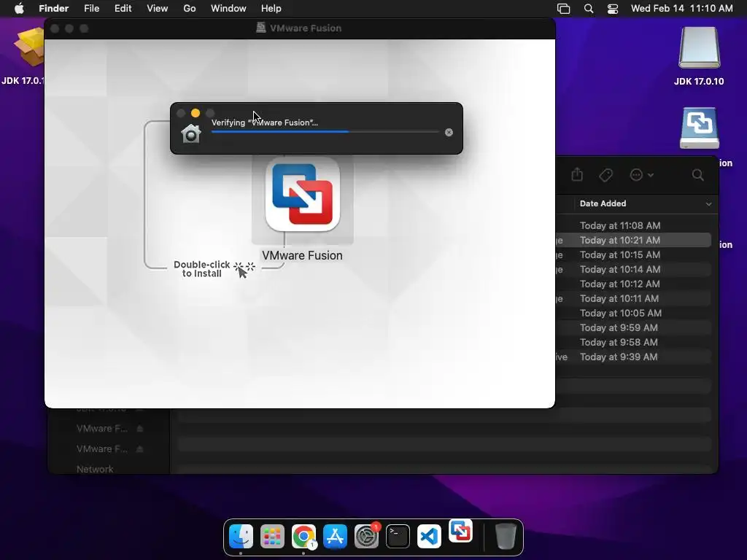Open Launchpad from the Dock
This screenshot has height=560, width=747.
(x=273, y=537)
